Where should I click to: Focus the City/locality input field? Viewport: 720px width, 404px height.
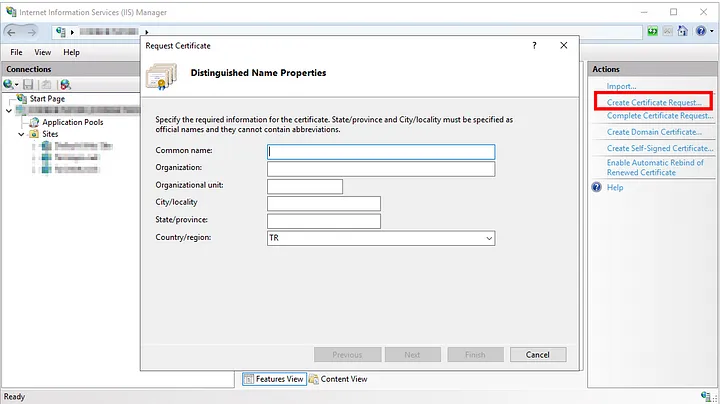(324, 203)
